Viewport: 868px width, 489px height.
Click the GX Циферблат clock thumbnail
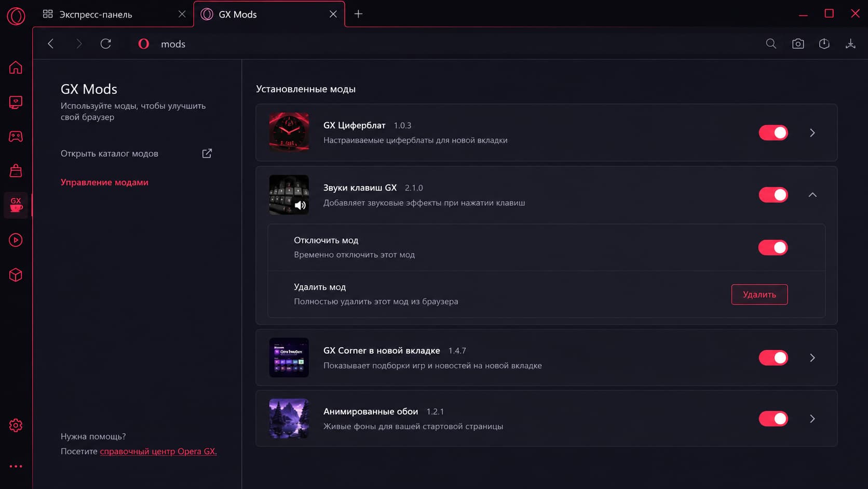pos(289,133)
